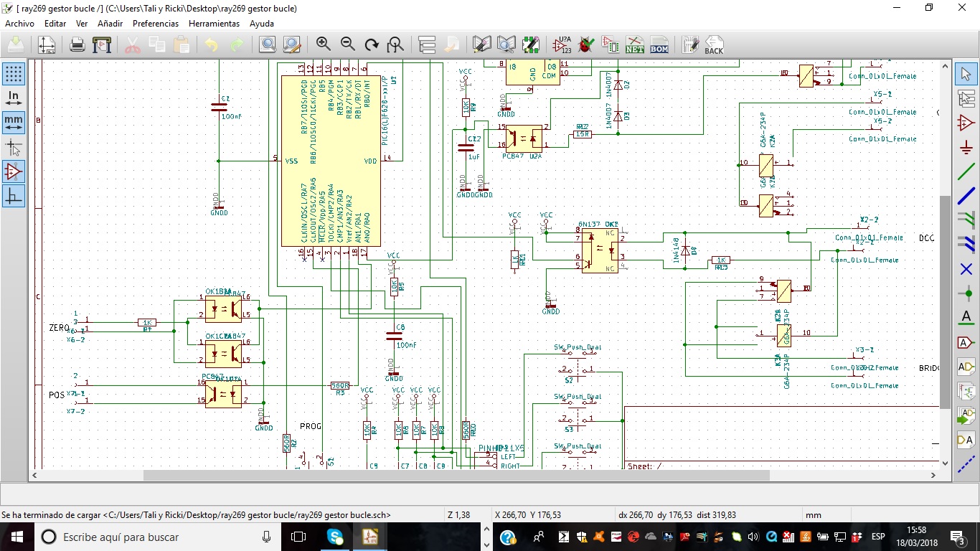Select the blue Place Bus tool
The width and height of the screenshot is (980, 551).
pos(966,196)
